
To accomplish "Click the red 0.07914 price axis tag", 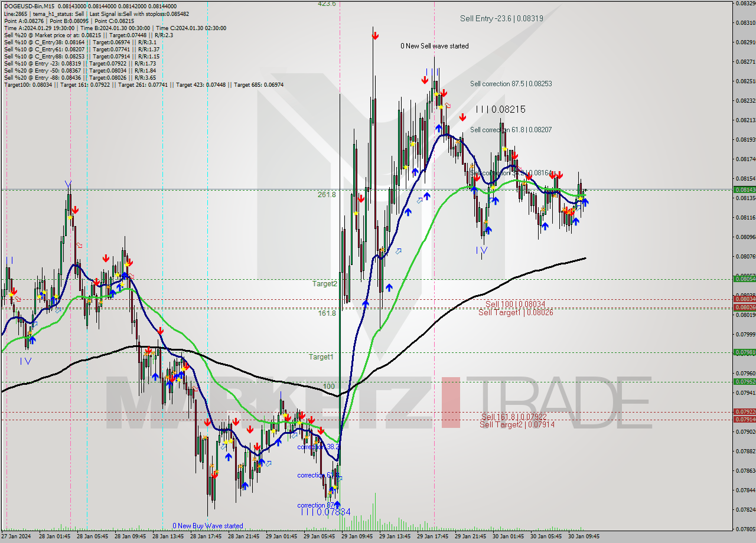I will [744, 419].
